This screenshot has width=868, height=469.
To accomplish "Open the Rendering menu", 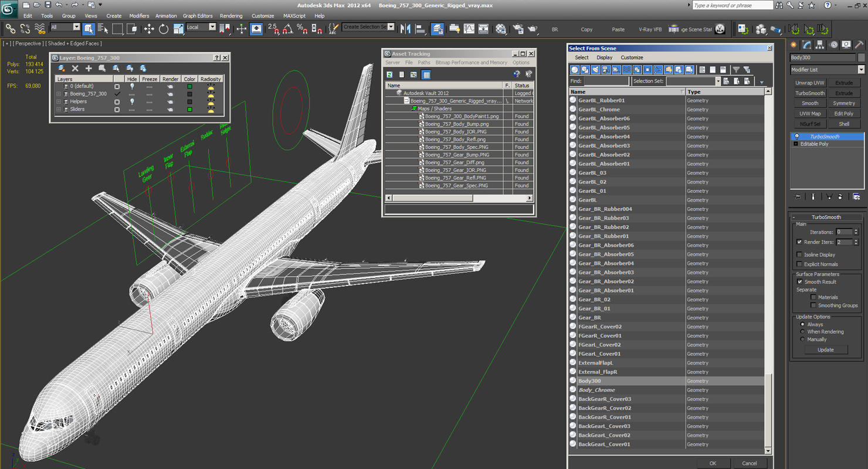I will (231, 16).
